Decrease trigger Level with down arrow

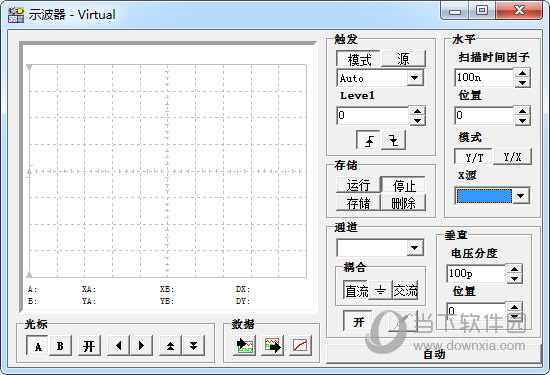[417, 121]
